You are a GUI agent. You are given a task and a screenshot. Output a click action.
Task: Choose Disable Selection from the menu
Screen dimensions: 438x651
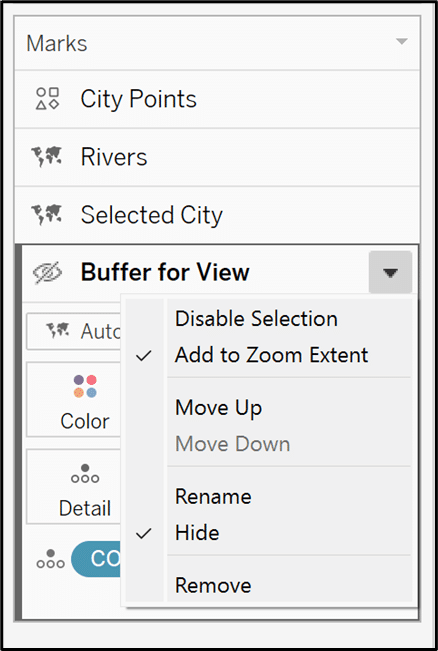coord(256,319)
